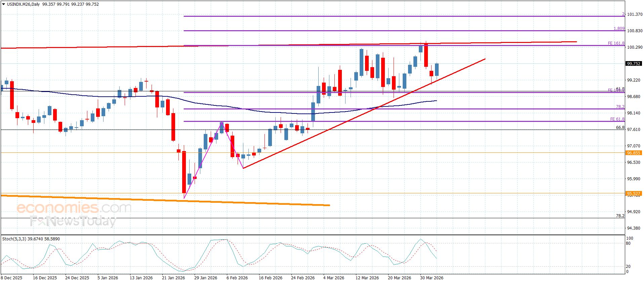Click the 101.370 price axis label
The width and height of the screenshot is (644, 282).
[635, 14]
